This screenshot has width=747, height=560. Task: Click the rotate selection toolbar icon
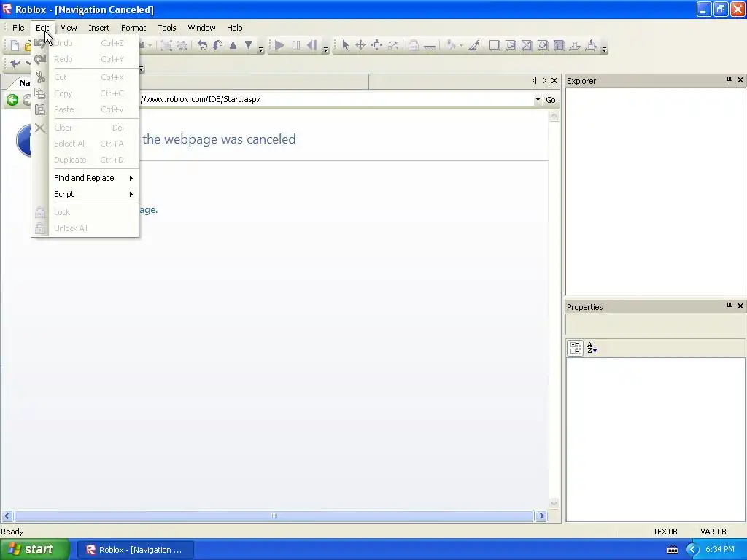(202, 46)
